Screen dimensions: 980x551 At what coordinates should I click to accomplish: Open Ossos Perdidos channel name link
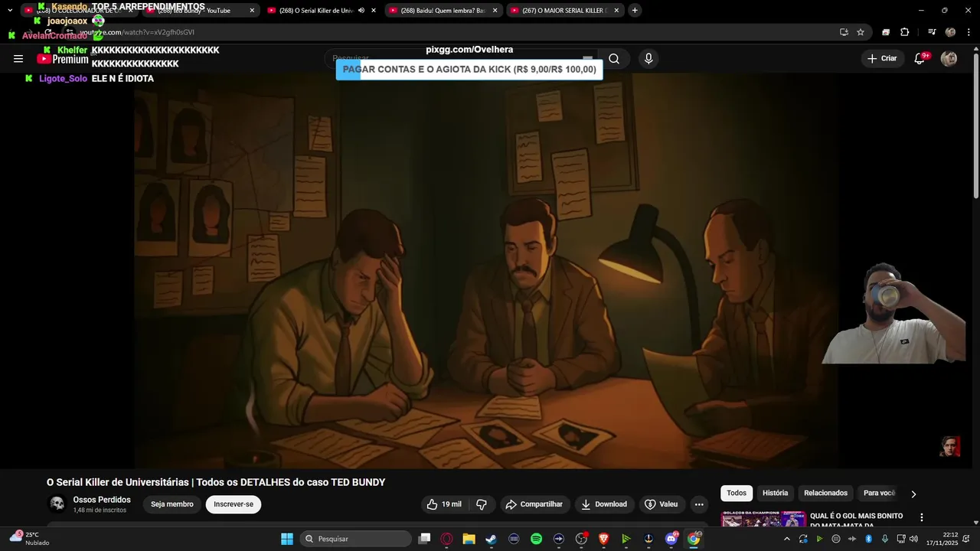tap(102, 500)
